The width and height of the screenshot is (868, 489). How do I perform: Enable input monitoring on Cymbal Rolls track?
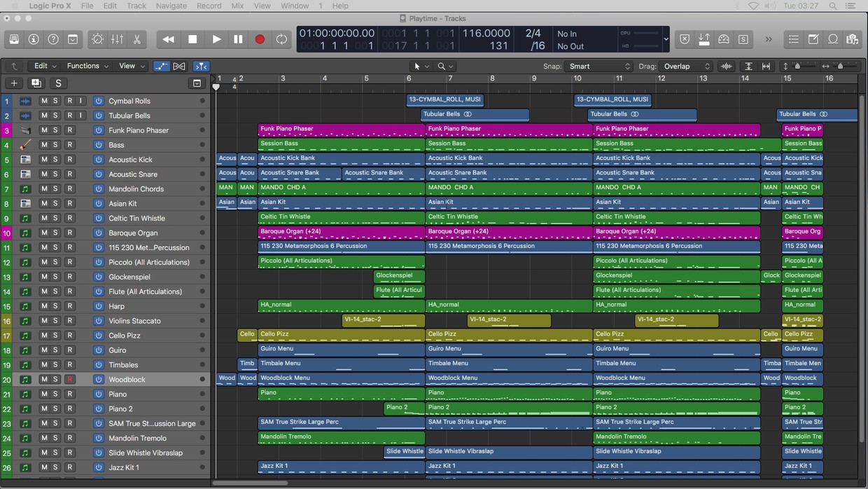[80, 100]
